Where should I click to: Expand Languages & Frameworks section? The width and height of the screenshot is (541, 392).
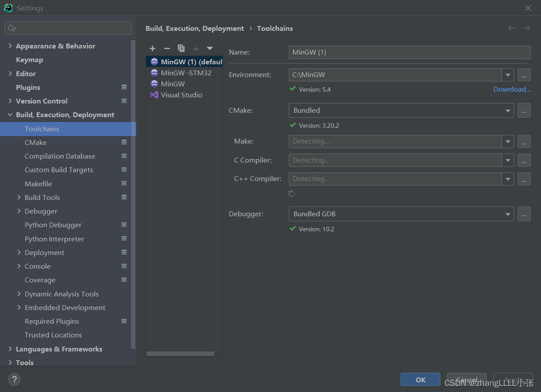point(10,349)
